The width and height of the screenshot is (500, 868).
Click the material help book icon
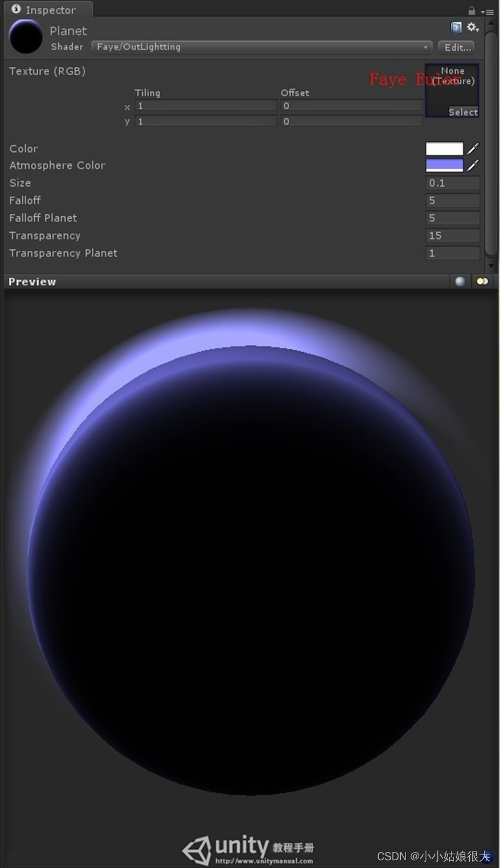[456, 27]
